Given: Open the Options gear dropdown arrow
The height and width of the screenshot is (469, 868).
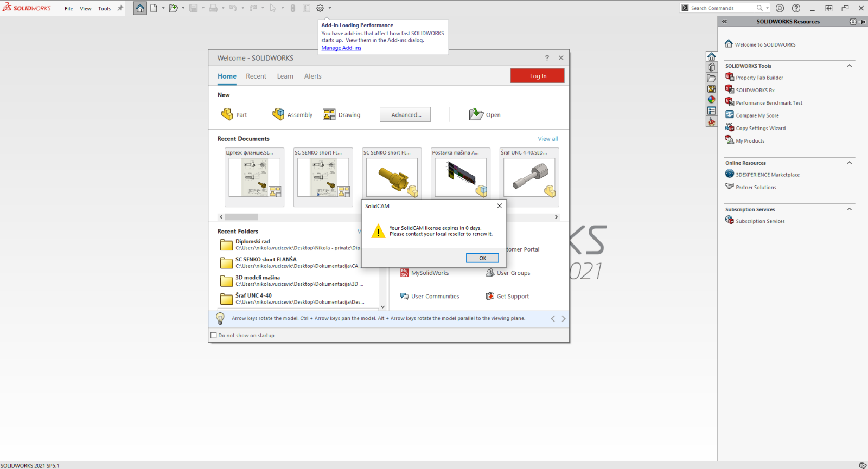Looking at the screenshot, I should pyautogui.click(x=330, y=8).
